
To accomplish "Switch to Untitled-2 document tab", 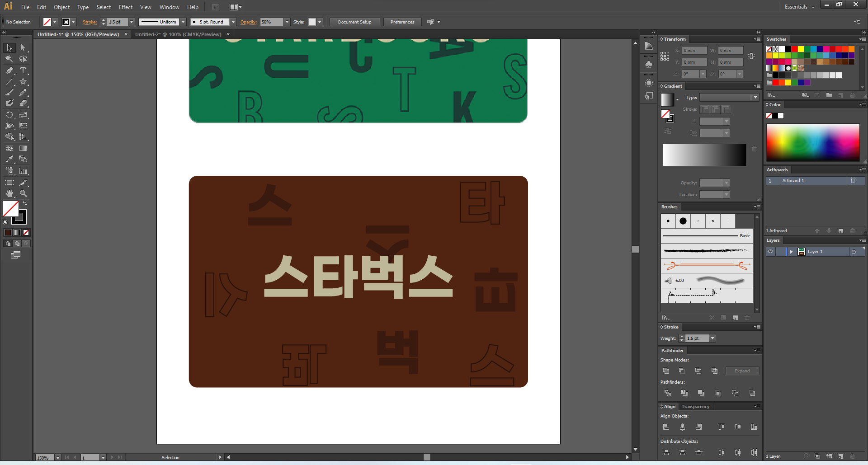I will [x=178, y=34].
